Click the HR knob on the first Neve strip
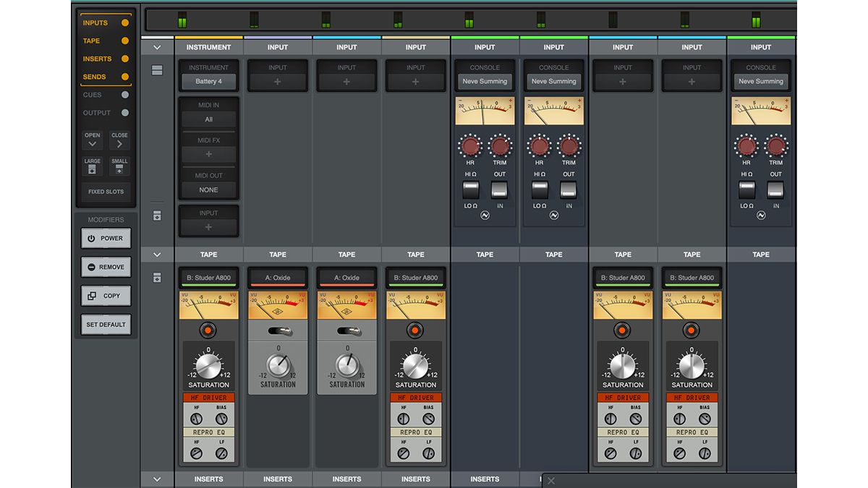The image size is (868, 488). (x=470, y=147)
